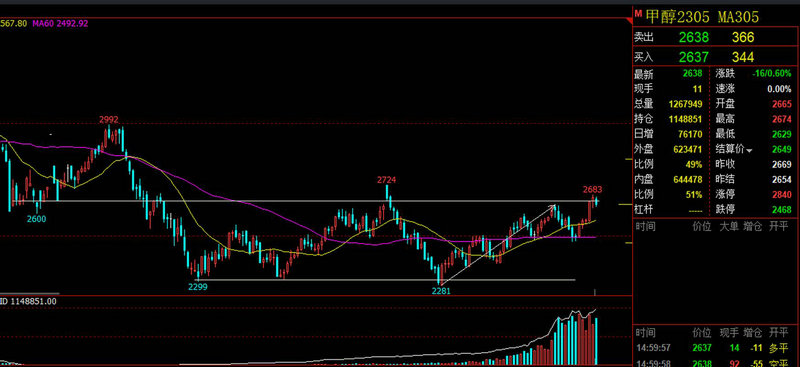
Task: Click the 外盘 value 623471
Action: click(688, 150)
